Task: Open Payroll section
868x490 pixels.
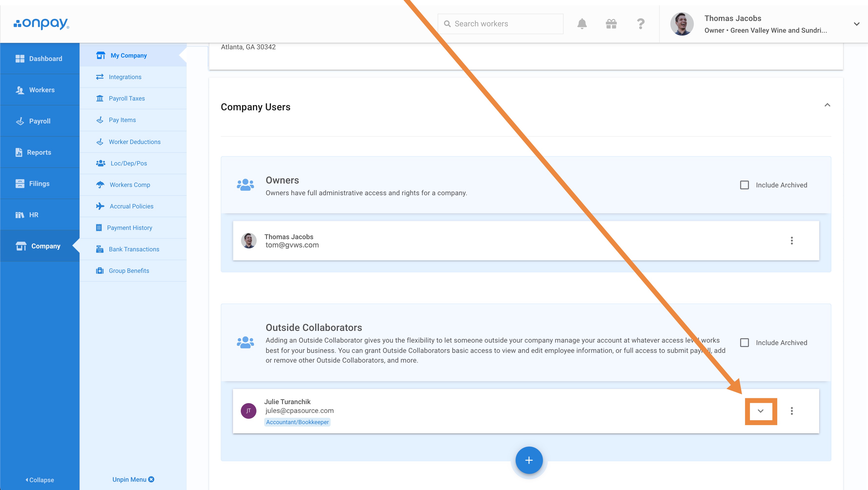Action: pos(40,121)
